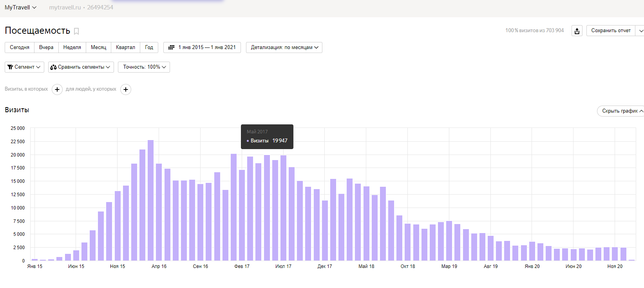Expand the MyTravell counter dropdown
This screenshot has width=644, height=288.
[20, 7]
